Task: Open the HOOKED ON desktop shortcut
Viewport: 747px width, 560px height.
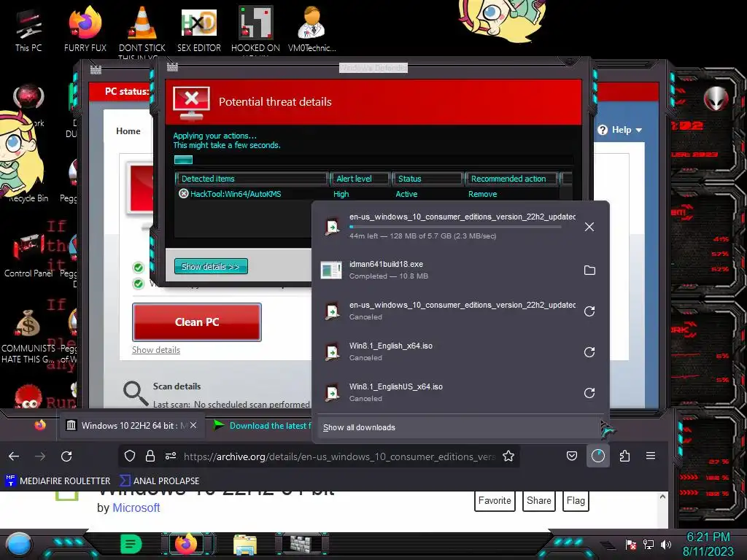Action: [x=255, y=30]
